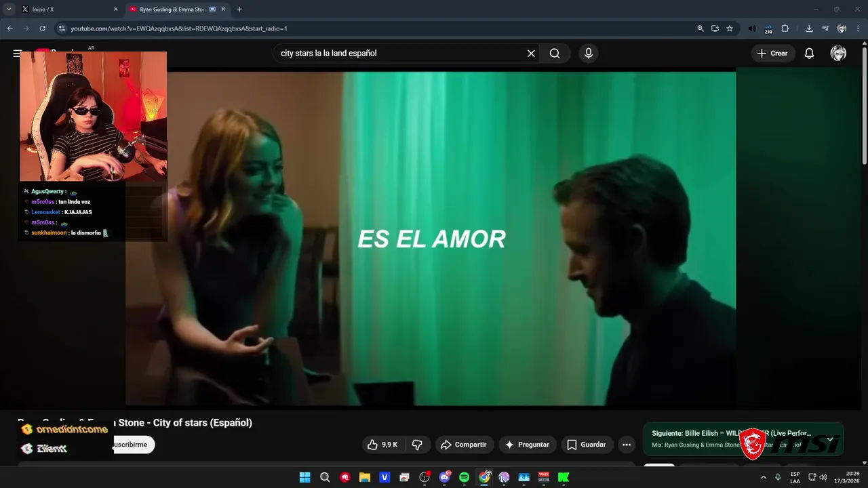Open a new Chrome tab
Screen dimensions: 868x488
239,9
